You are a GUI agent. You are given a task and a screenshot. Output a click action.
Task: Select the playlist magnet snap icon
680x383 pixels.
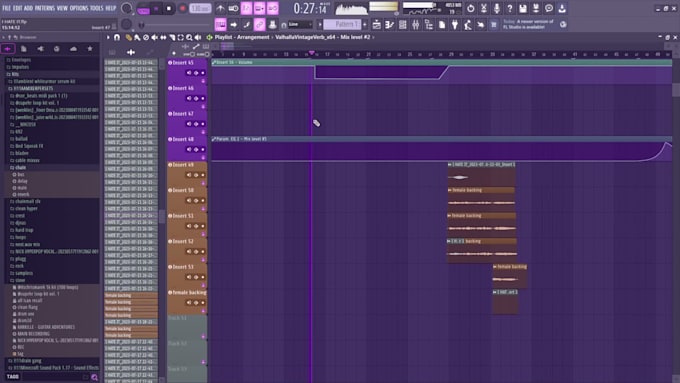117,37
